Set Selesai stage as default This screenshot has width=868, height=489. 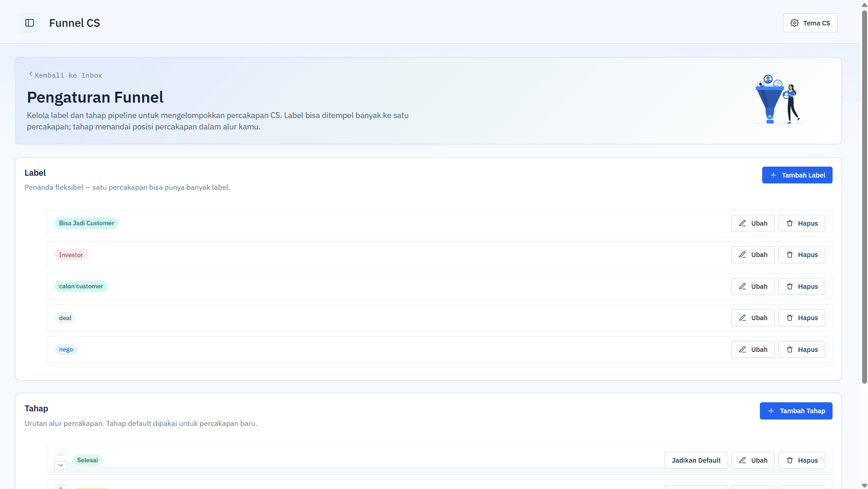(696, 460)
